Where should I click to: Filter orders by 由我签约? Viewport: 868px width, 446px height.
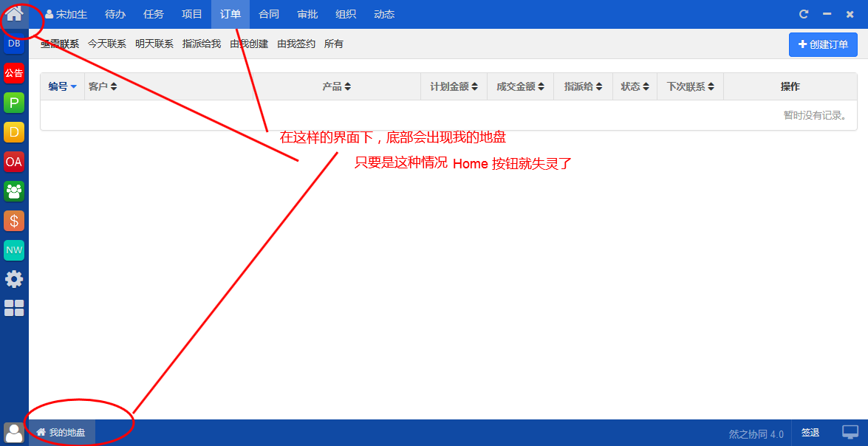pyautogui.click(x=297, y=44)
